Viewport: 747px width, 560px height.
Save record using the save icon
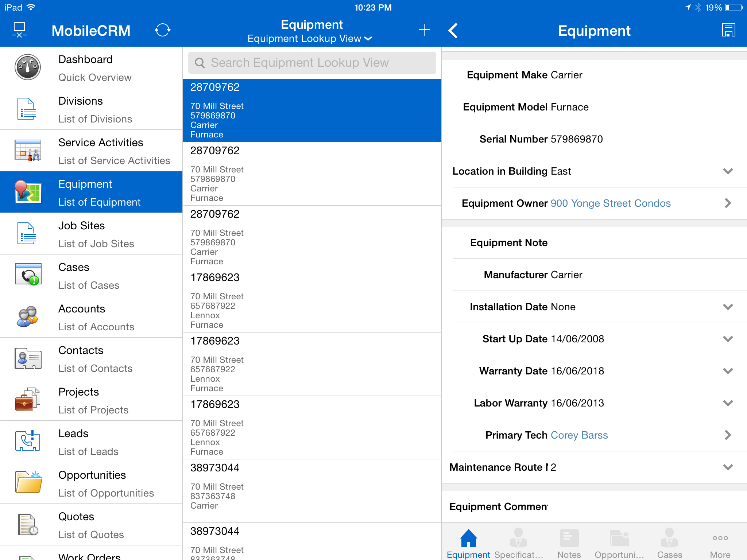tap(728, 30)
